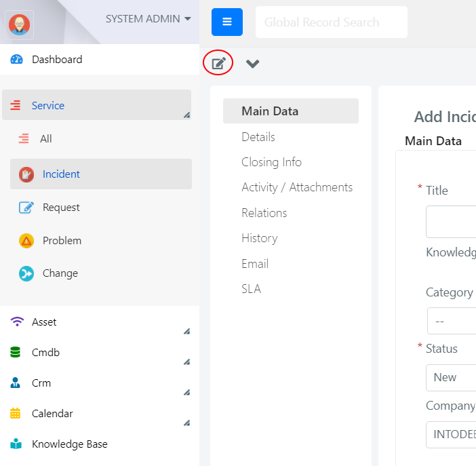The image size is (476, 466).
Task: Click the user avatar picture
Action: (19, 25)
